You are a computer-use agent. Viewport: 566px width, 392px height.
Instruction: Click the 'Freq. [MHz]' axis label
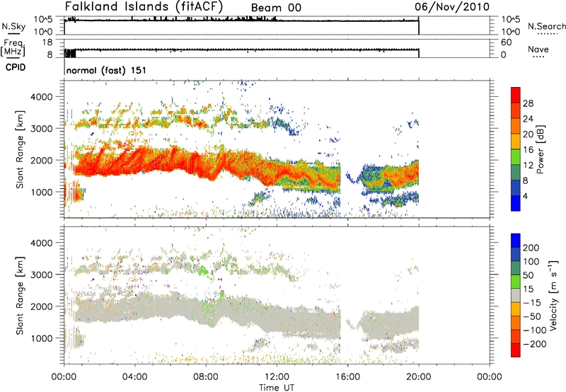coord(13,47)
